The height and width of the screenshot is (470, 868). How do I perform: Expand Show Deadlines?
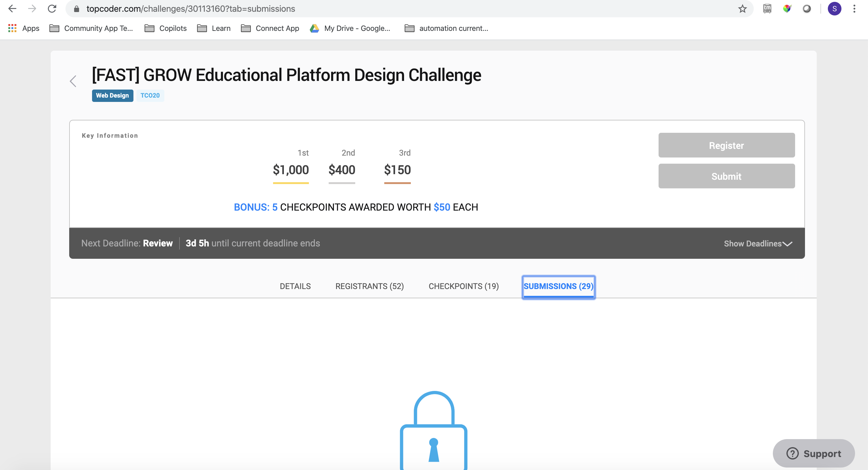758,244
